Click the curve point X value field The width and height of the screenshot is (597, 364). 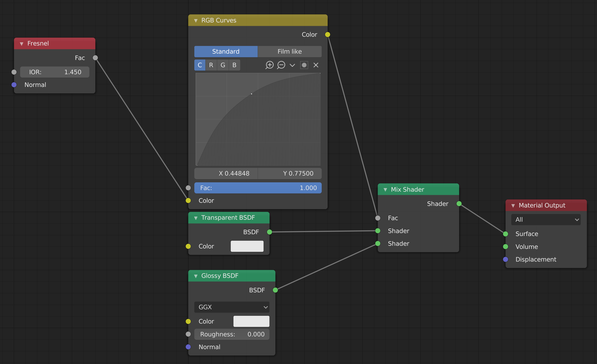click(226, 173)
